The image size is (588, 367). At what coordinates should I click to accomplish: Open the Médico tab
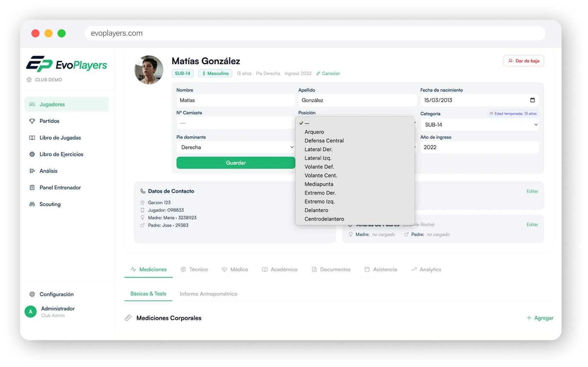coord(235,269)
